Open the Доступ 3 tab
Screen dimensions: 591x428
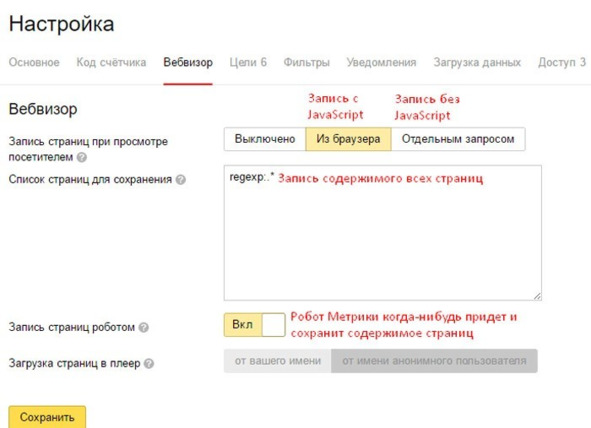click(562, 62)
